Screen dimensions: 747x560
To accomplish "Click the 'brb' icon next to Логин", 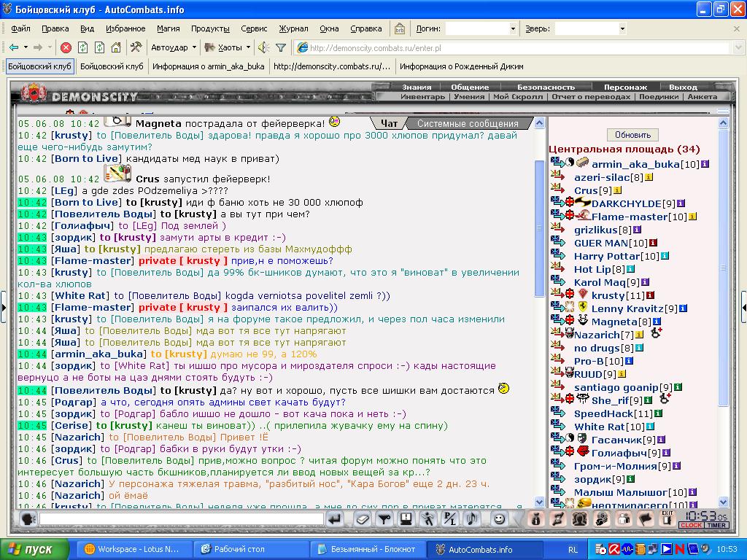I will [x=400, y=28].
